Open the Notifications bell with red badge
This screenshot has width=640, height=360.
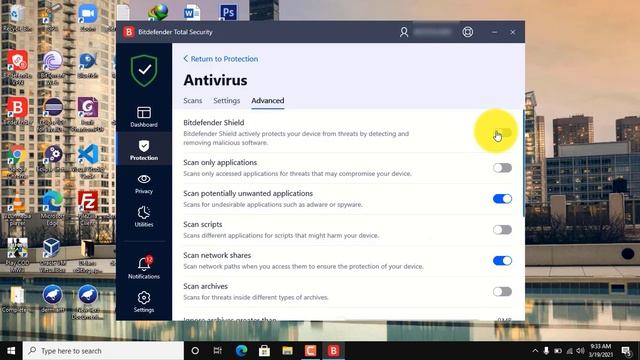click(144, 268)
